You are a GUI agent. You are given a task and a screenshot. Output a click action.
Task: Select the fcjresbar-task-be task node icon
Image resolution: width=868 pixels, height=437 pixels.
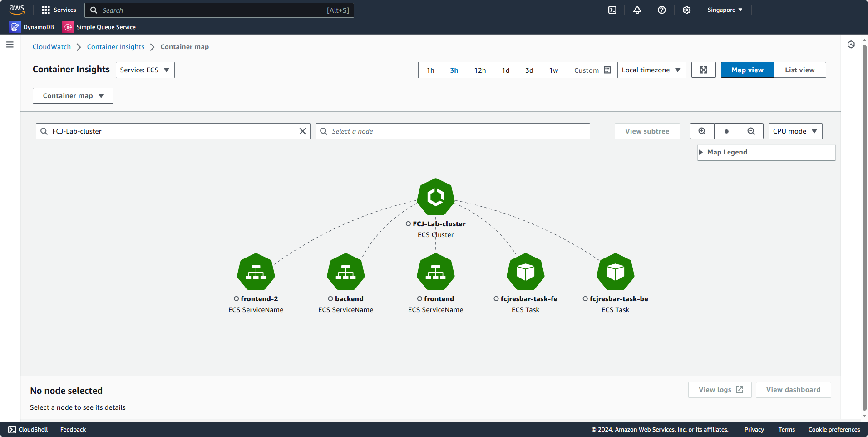pyautogui.click(x=616, y=272)
